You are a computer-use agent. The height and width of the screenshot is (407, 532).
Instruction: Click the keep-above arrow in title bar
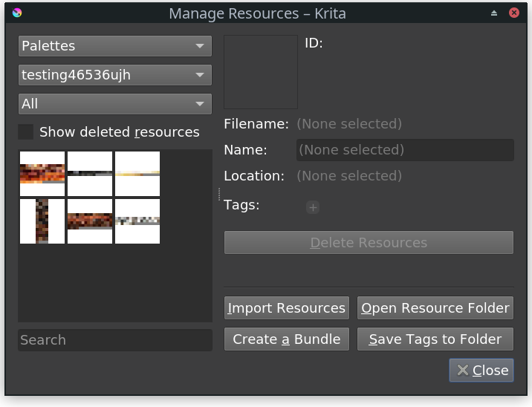494,13
